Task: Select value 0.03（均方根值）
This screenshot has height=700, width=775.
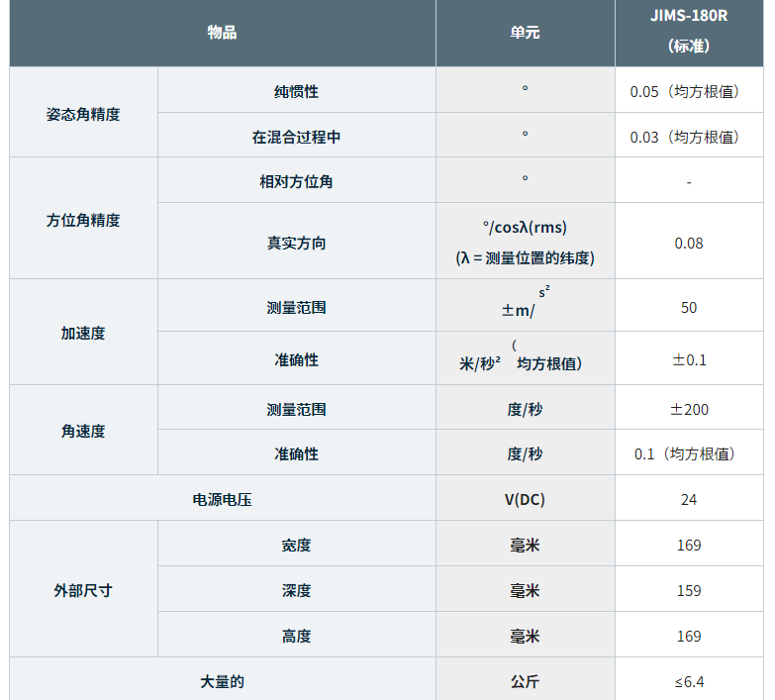Action: [x=689, y=135]
